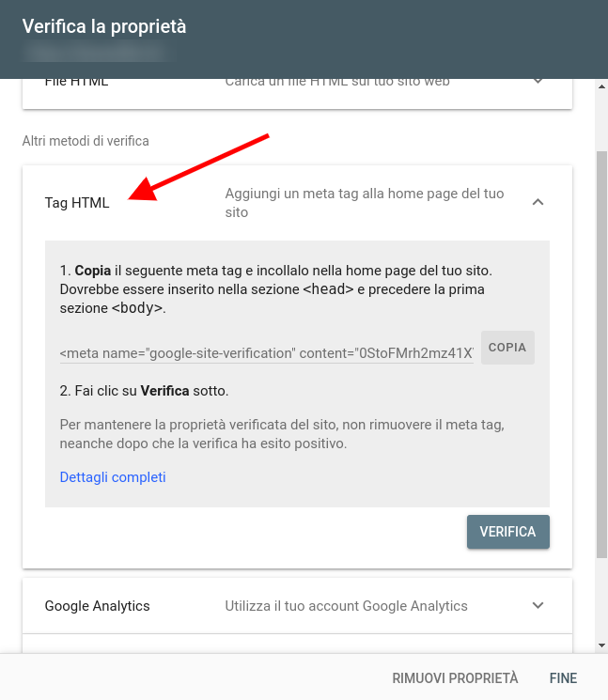Viewport: 608px width, 700px height.
Task: Click the vertical scrollbar thumb
Action: (601, 357)
